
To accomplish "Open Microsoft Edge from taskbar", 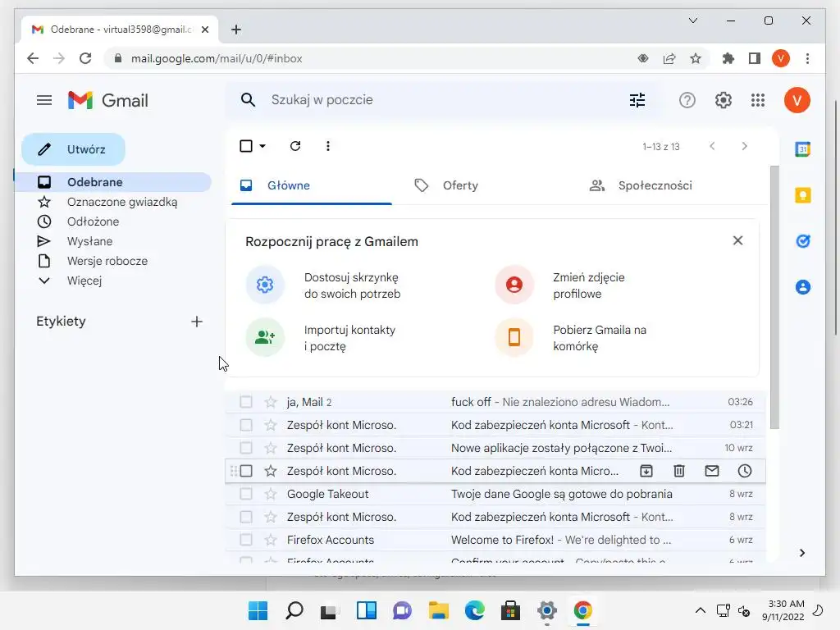I will (474, 610).
